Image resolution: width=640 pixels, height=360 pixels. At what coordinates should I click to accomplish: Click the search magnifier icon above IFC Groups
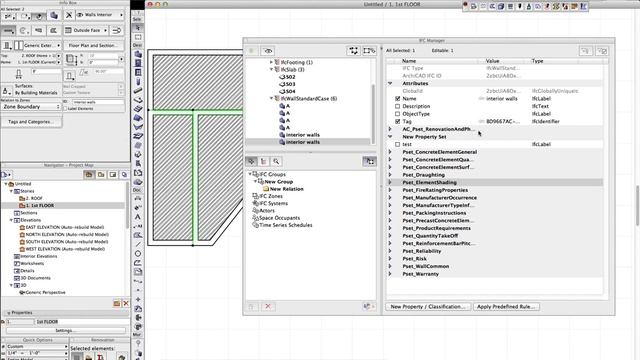276,161
